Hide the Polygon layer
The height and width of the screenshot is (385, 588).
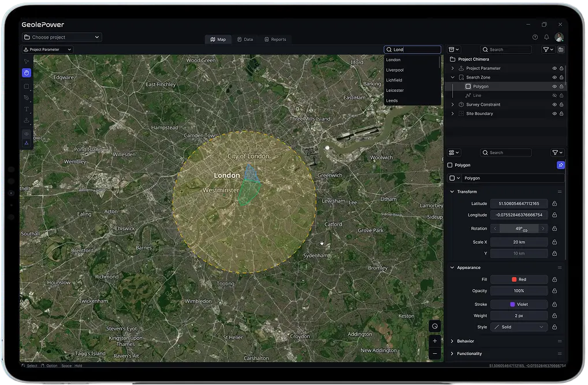pyautogui.click(x=554, y=86)
